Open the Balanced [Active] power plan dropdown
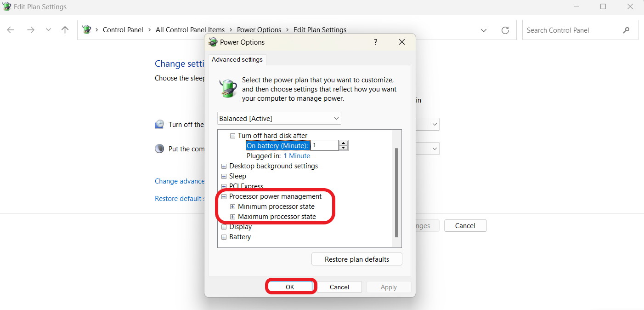Screen dimensions: 644x310 point(279,119)
